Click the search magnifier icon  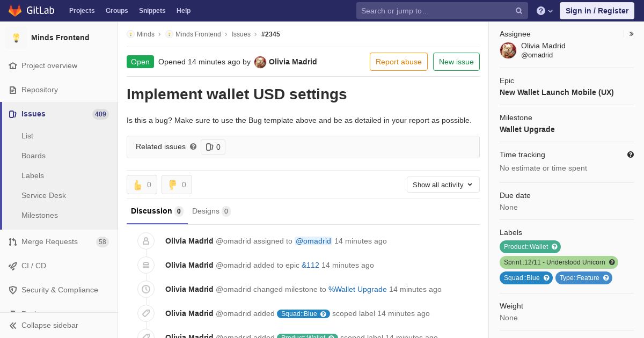click(519, 11)
